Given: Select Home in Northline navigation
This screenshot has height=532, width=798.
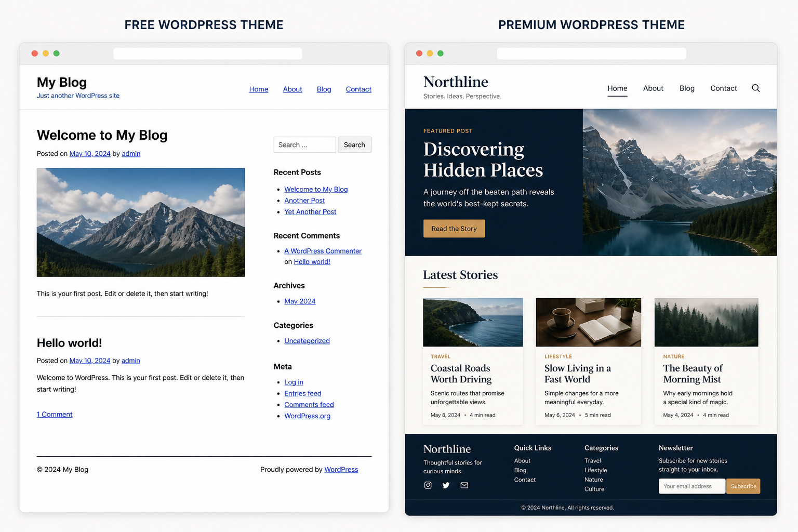Looking at the screenshot, I should point(617,88).
